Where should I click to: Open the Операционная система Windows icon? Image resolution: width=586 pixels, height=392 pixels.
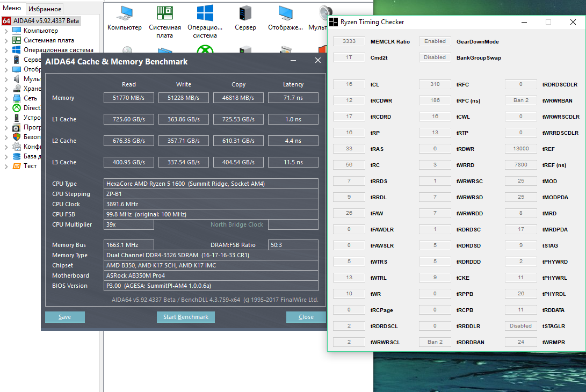[x=205, y=13]
